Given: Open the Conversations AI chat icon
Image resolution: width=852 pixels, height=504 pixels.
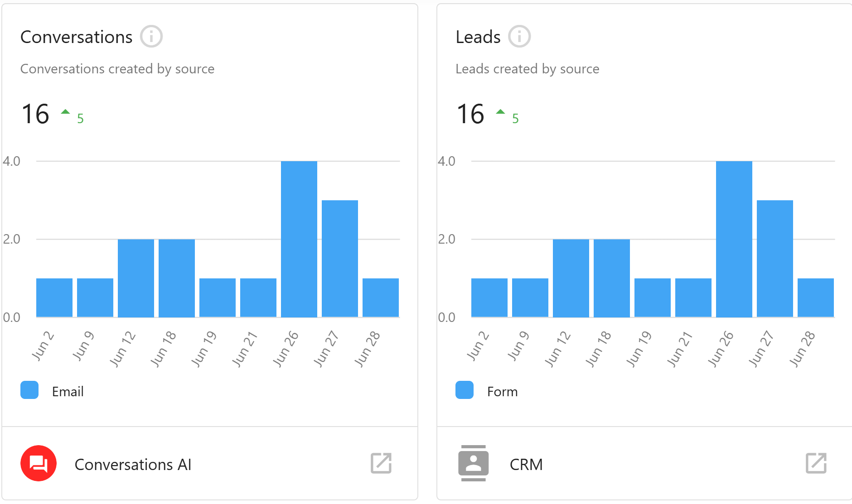Looking at the screenshot, I should tap(39, 464).
